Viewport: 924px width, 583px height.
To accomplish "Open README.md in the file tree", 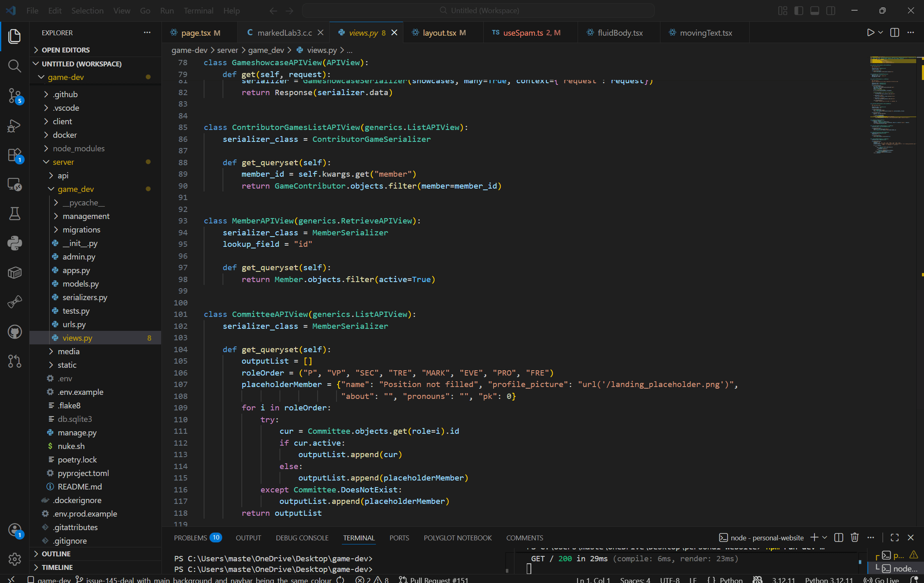I will (x=96, y=487).
